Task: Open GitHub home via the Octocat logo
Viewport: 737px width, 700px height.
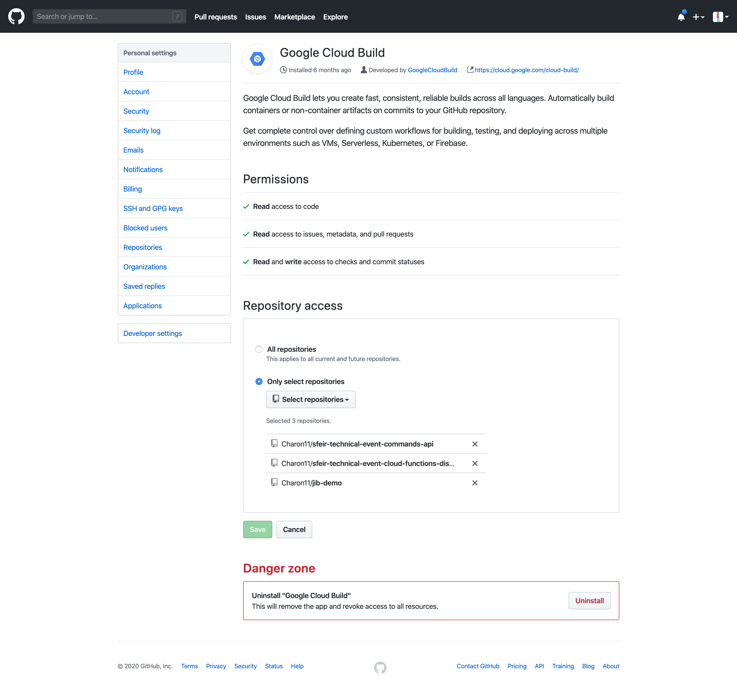Action: (x=16, y=16)
